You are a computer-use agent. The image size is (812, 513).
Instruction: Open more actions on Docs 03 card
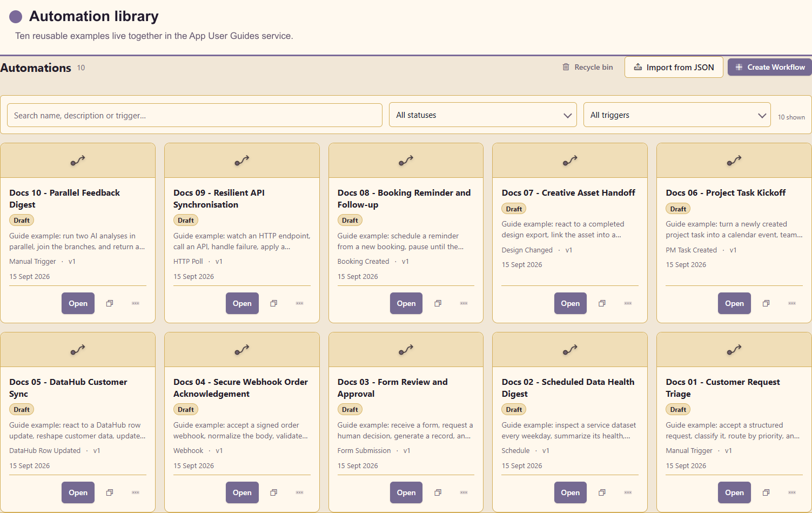point(464,492)
